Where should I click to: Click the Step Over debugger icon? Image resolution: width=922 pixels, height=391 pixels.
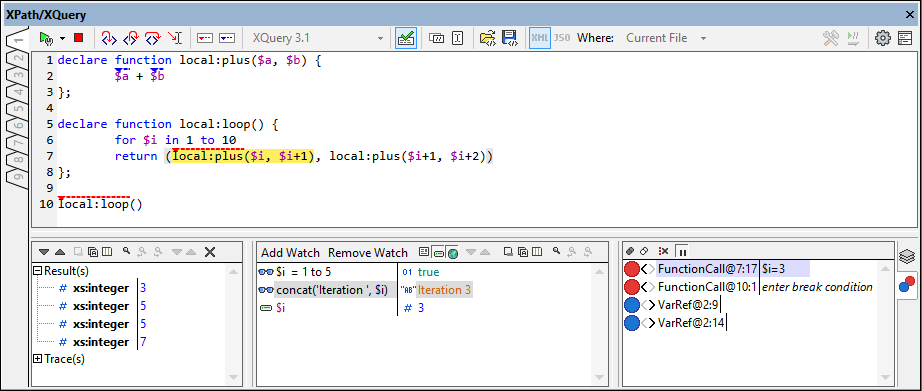(x=152, y=38)
